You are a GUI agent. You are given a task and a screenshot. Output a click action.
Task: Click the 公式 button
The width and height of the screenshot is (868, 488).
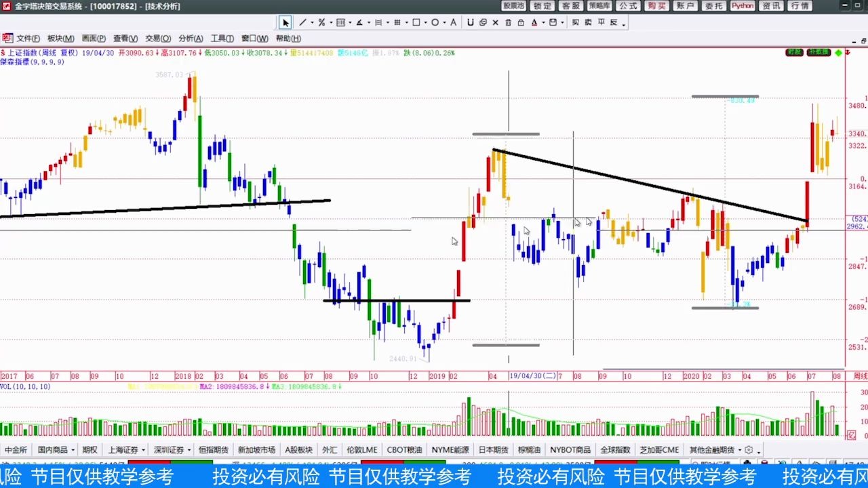628,5
